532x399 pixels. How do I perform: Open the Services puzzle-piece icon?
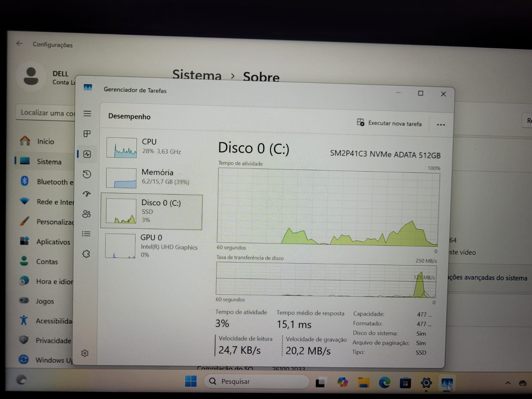coord(86,254)
